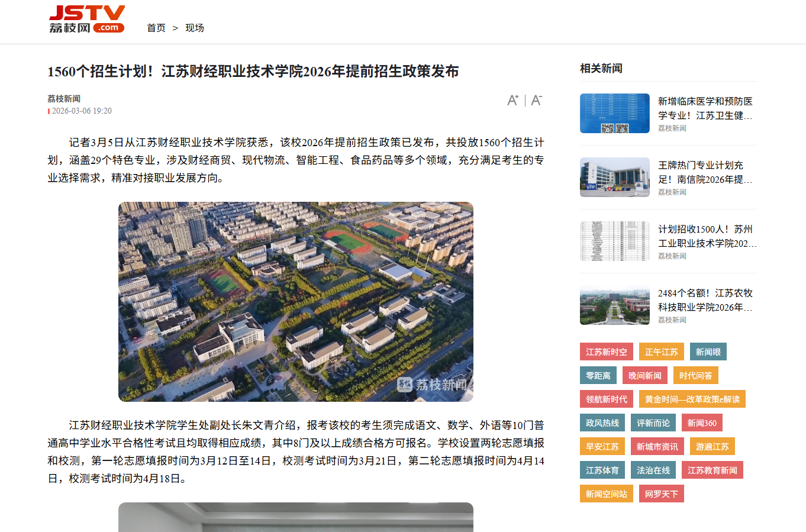Open the 新闻360 tag

702,423
